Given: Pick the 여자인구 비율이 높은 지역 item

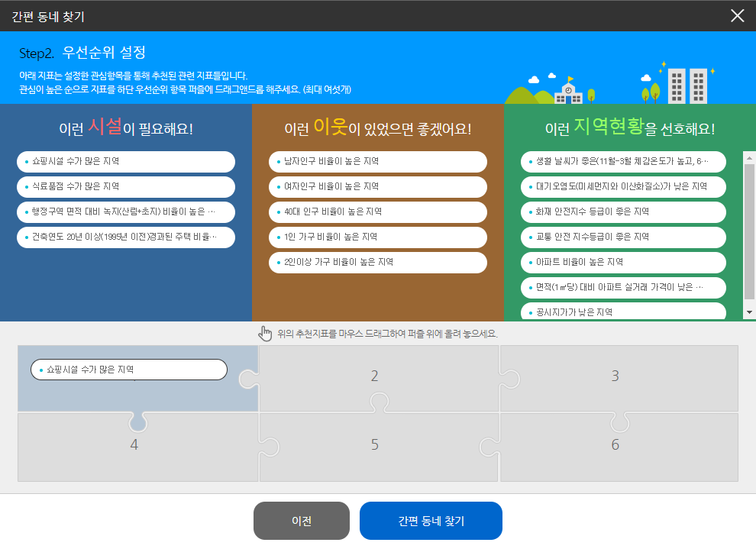Looking at the screenshot, I should click(376, 187).
